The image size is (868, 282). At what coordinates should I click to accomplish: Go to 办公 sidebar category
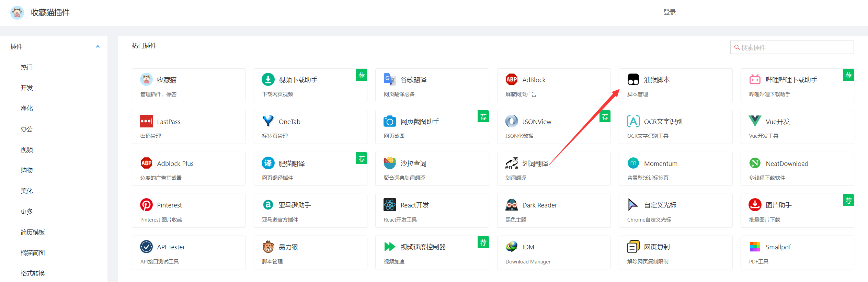pos(27,129)
